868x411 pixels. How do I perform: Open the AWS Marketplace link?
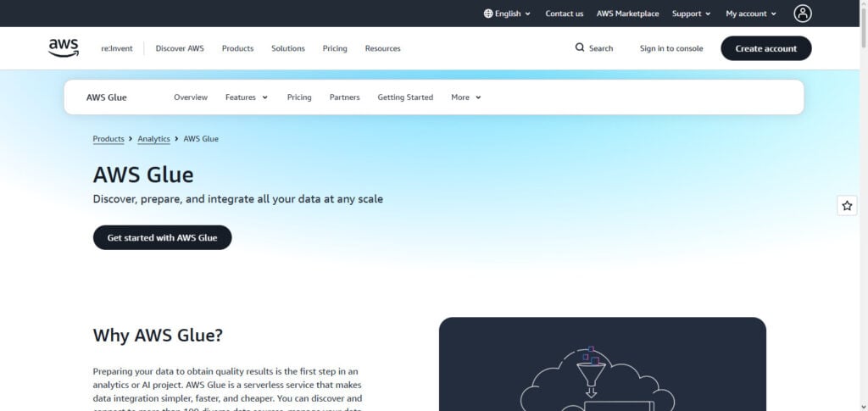(x=628, y=14)
